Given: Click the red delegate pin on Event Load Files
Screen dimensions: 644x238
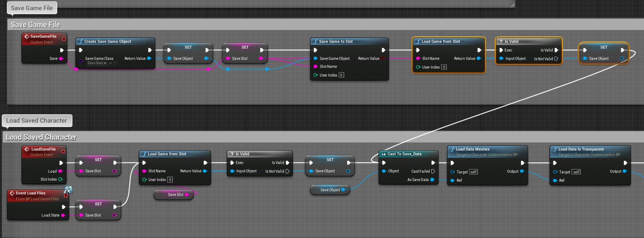Looking at the screenshot, I should (x=66, y=196).
